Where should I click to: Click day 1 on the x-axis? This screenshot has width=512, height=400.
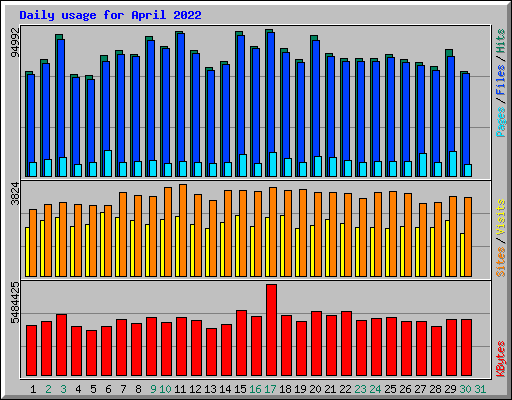point(33,389)
